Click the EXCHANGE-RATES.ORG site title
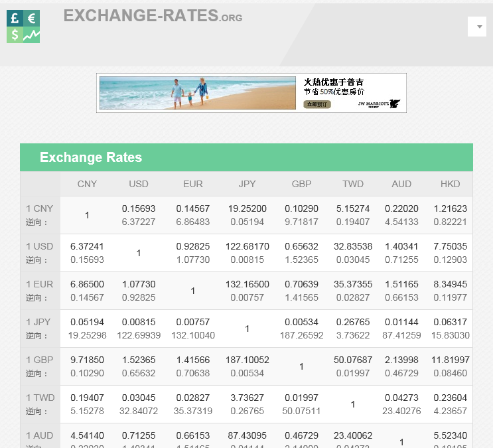This screenshot has height=448, width=493. (x=153, y=16)
